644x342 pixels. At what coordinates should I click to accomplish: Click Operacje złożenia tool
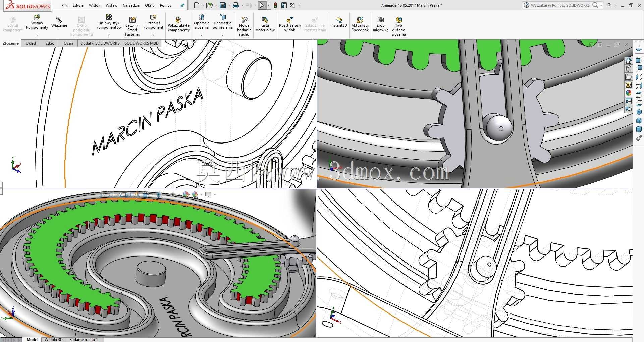[x=202, y=22]
